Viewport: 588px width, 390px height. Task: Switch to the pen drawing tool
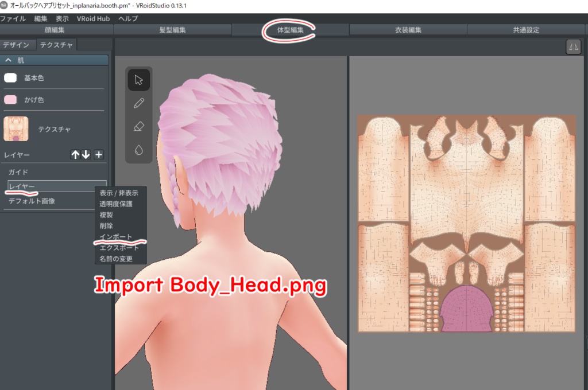(138, 103)
